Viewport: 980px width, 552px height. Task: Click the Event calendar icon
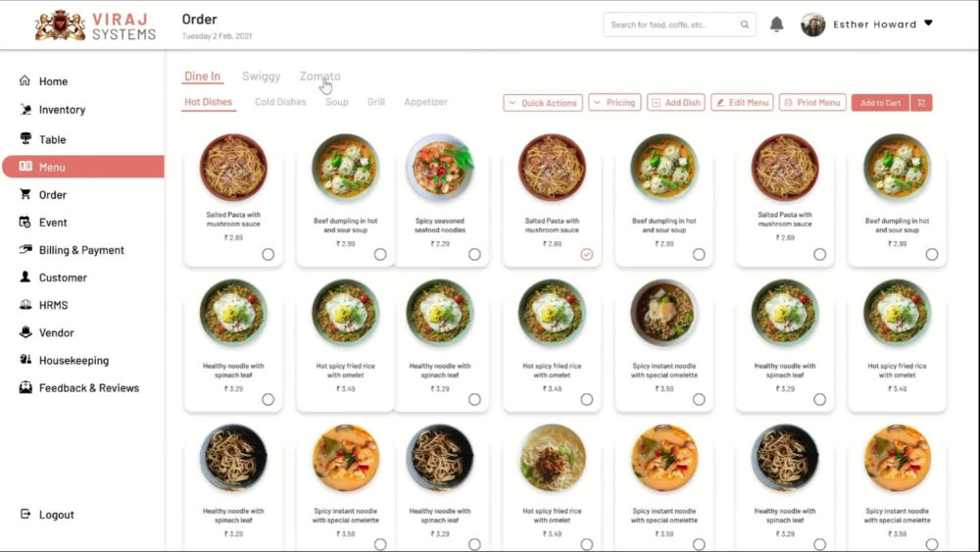25,222
